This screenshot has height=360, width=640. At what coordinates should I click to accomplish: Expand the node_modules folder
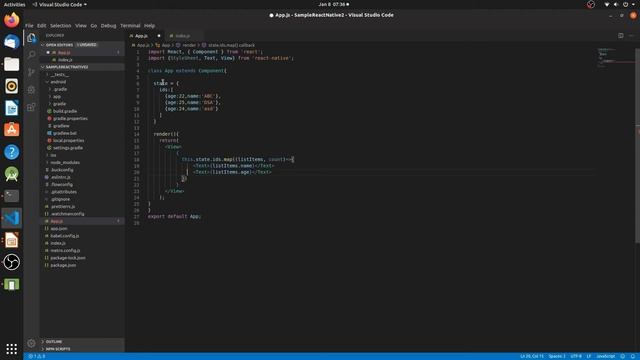click(x=64, y=162)
